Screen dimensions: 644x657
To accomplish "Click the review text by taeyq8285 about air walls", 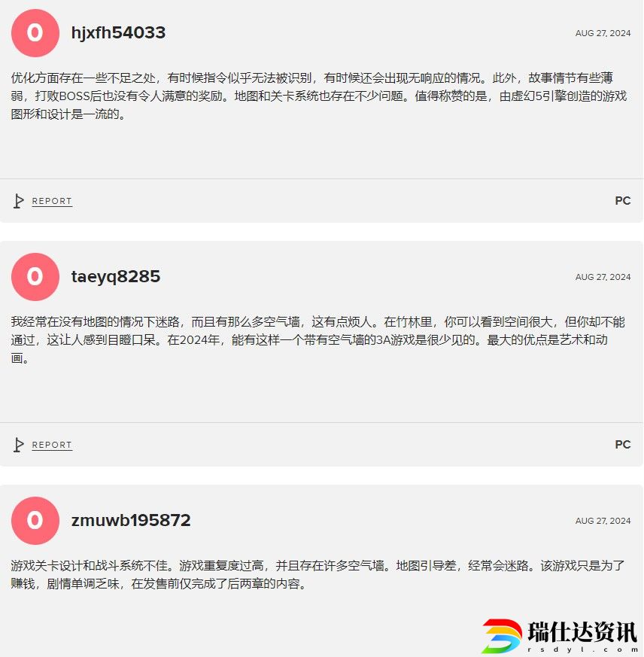I will point(318,340).
